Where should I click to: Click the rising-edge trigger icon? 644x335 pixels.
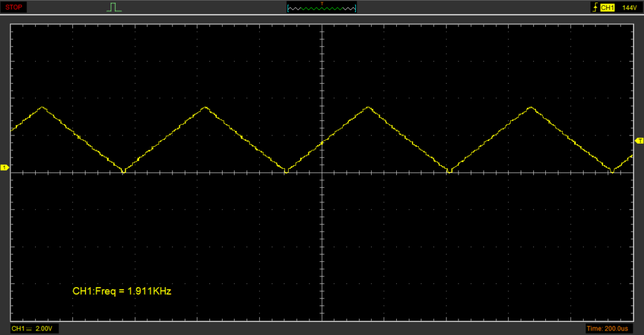click(594, 8)
